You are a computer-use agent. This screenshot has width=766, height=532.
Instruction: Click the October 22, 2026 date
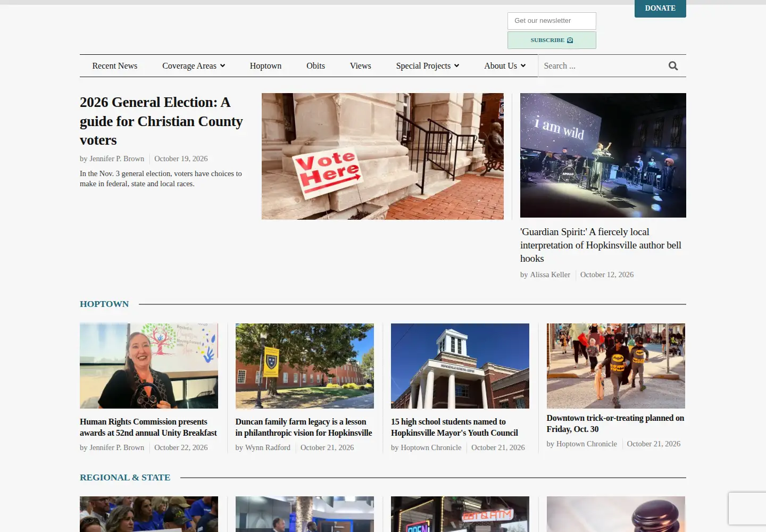[181, 448]
